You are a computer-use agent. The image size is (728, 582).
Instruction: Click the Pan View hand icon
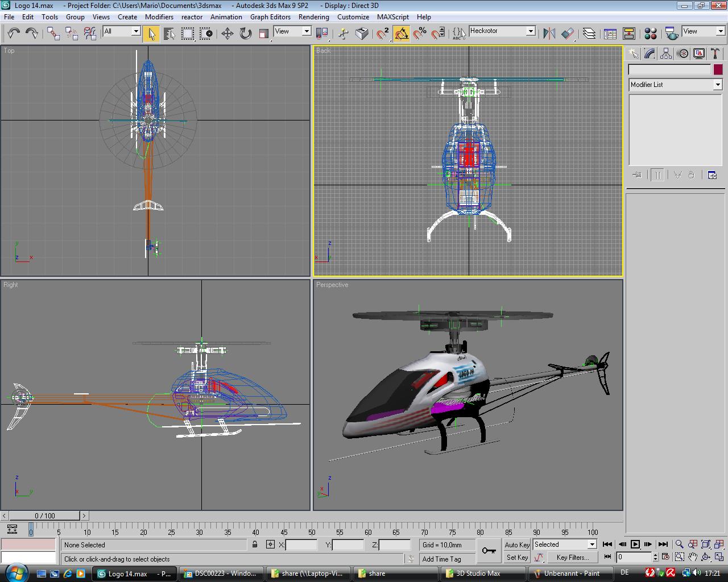coord(692,557)
